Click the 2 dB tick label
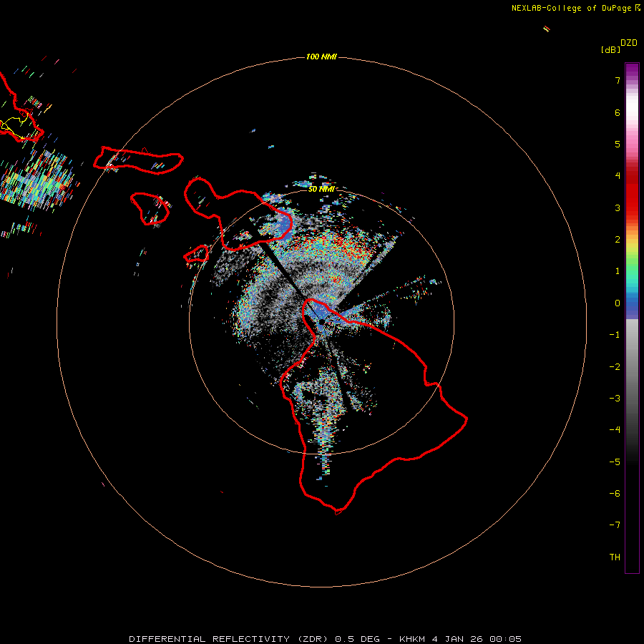Image resolution: width=644 pixels, height=644 pixels. coord(618,240)
